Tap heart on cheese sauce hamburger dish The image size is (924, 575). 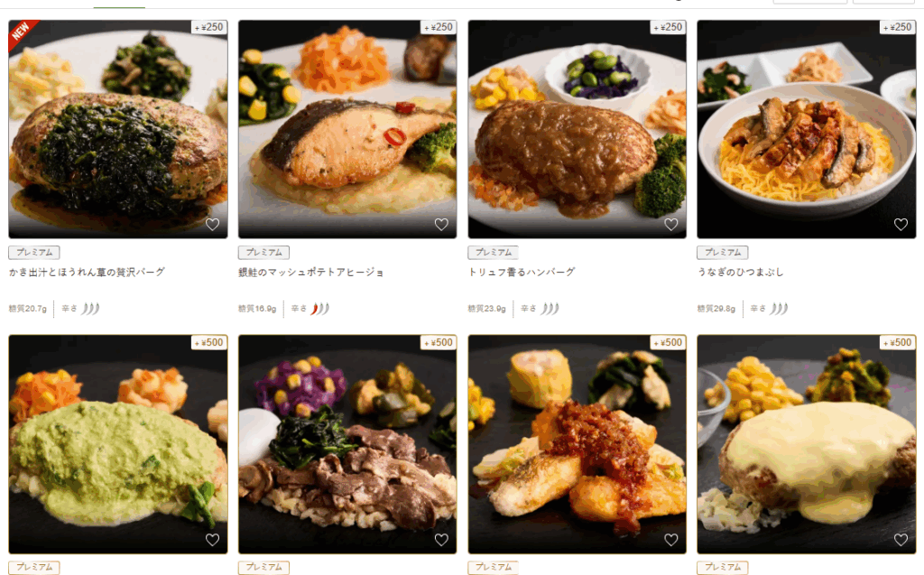[x=901, y=540]
